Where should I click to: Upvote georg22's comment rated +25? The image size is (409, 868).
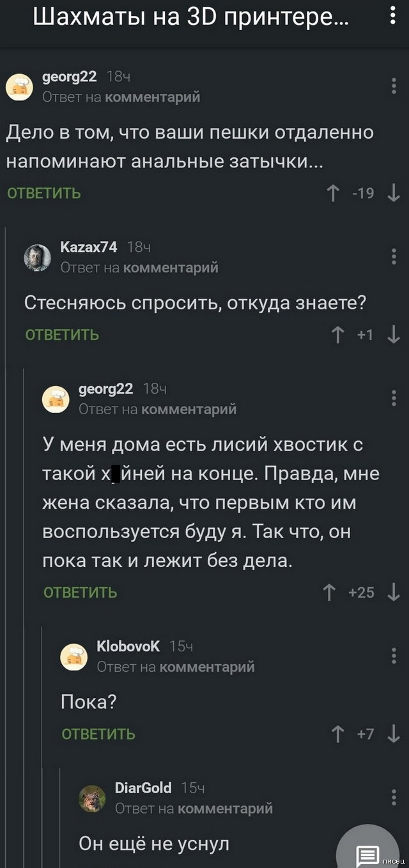point(330,593)
